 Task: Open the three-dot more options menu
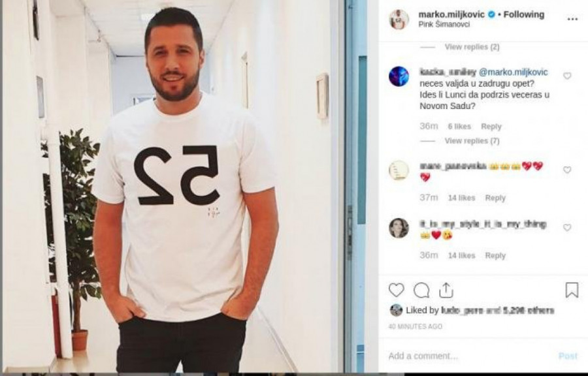pyautogui.click(x=572, y=19)
